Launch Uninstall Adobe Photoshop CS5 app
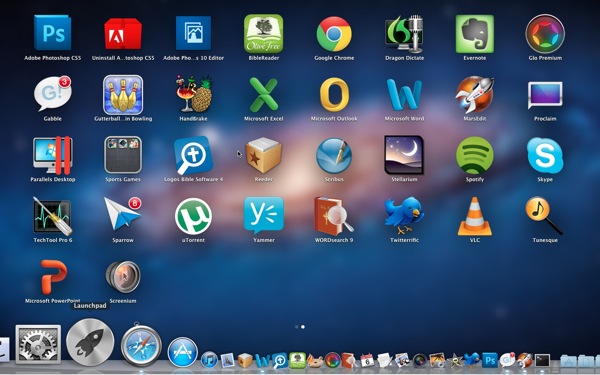The width and height of the screenshot is (600, 375). pos(123,34)
